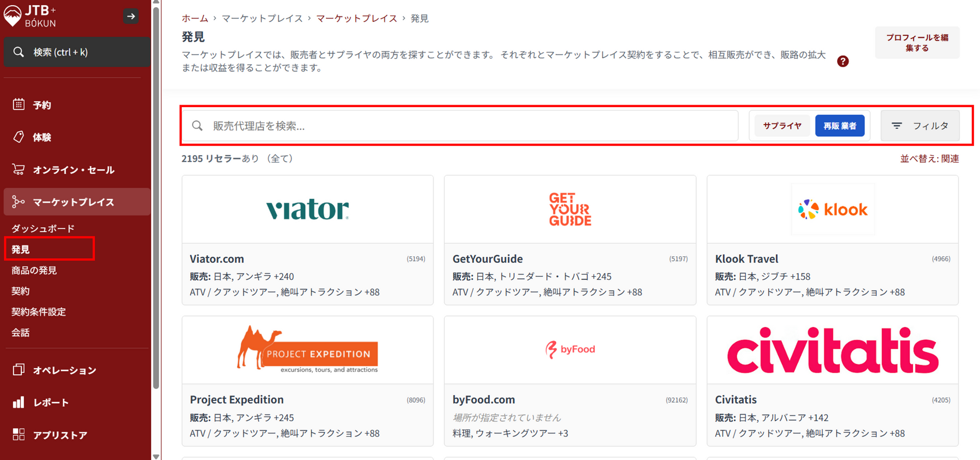Click the (8096) ID on Project Expedition card
The width and height of the screenshot is (980, 460).
click(415, 400)
